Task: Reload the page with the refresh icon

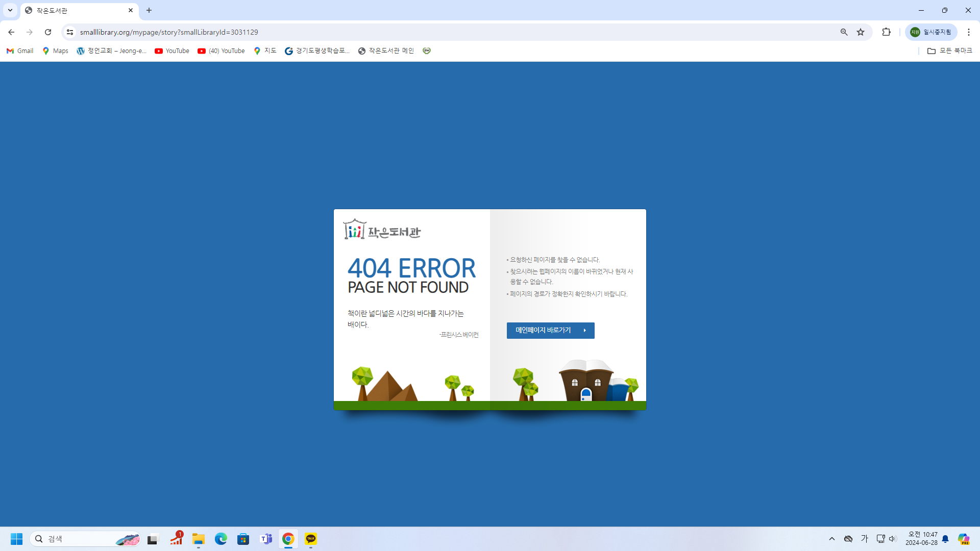Action: [x=48, y=32]
